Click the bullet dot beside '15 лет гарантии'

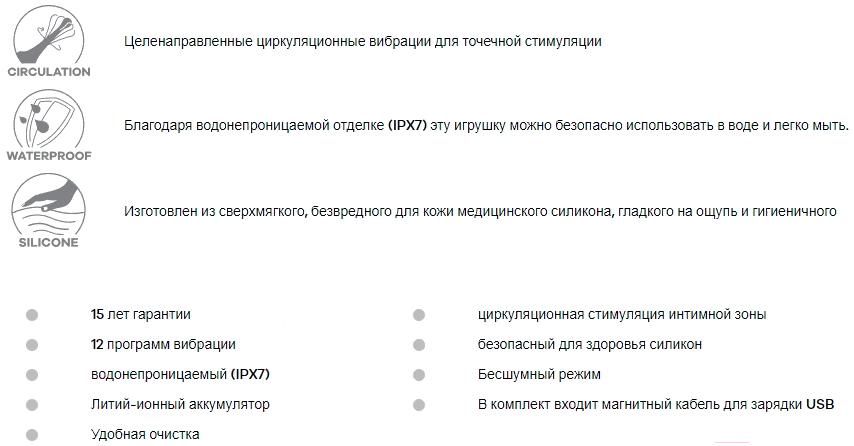(32, 315)
